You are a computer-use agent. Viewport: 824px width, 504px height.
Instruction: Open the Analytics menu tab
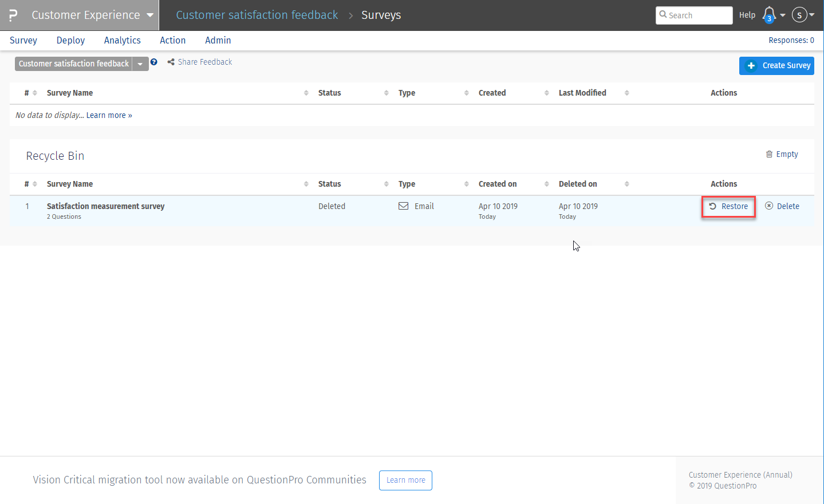(x=122, y=40)
